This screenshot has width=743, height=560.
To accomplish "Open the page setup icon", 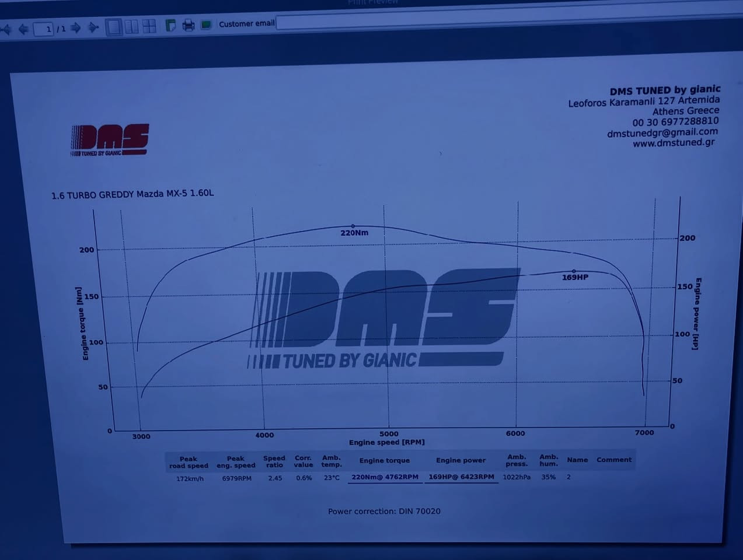I will (170, 26).
